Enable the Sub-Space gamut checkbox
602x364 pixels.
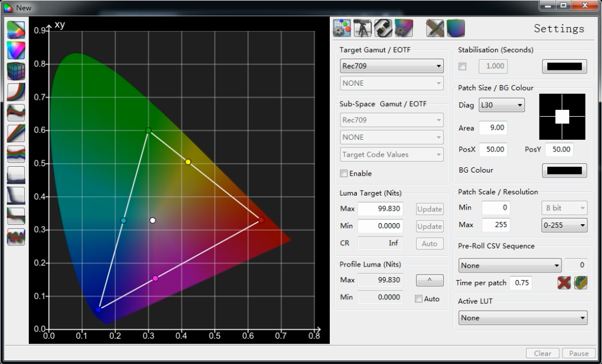[344, 174]
